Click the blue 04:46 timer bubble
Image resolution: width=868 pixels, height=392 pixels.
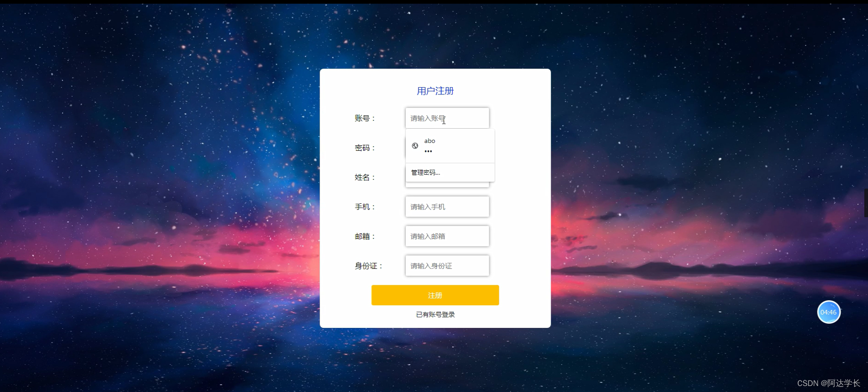(829, 312)
